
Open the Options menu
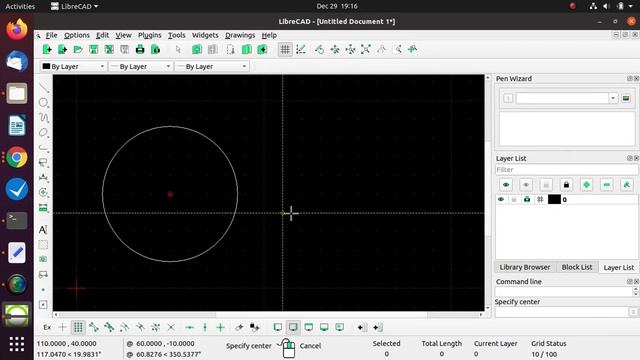(x=77, y=35)
